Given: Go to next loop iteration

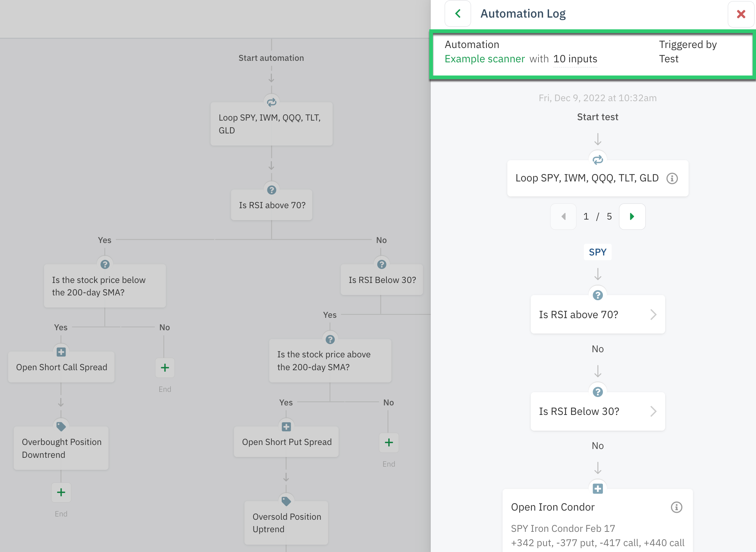Looking at the screenshot, I should coord(632,217).
